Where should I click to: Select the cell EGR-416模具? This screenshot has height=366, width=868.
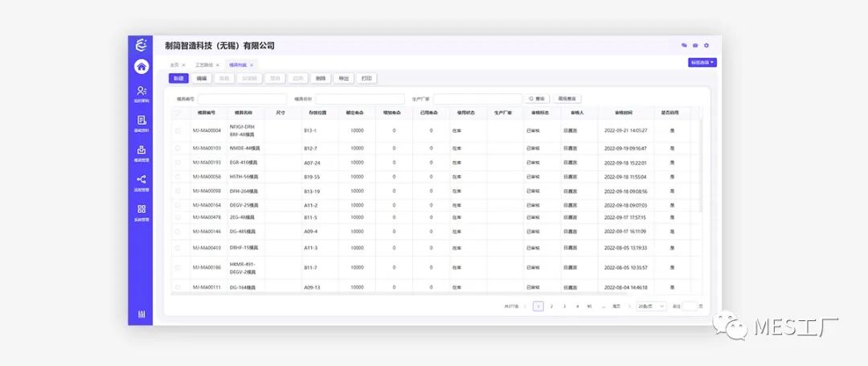click(x=244, y=162)
